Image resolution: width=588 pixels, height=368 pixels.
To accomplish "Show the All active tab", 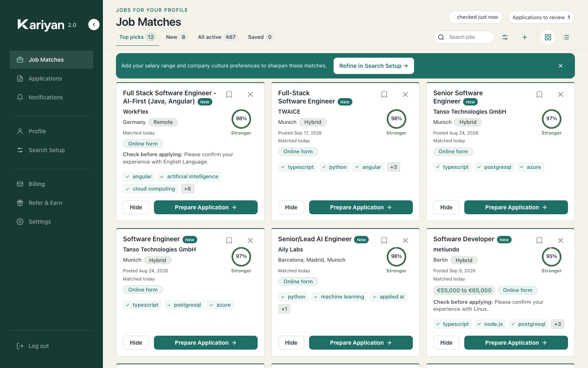I will click(x=217, y=37).
